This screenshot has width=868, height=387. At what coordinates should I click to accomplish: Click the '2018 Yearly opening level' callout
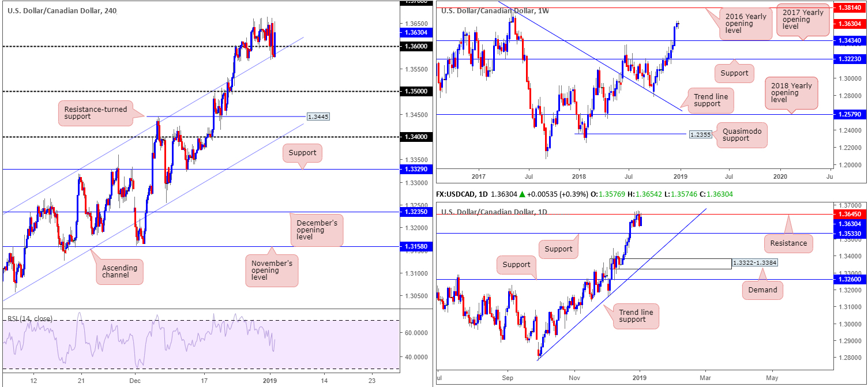tap(791, 93)
